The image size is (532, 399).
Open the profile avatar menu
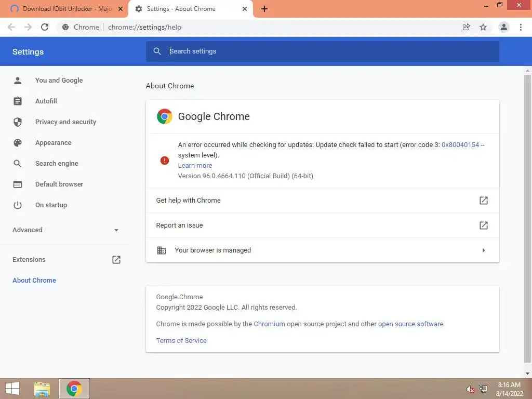[504, 27]
